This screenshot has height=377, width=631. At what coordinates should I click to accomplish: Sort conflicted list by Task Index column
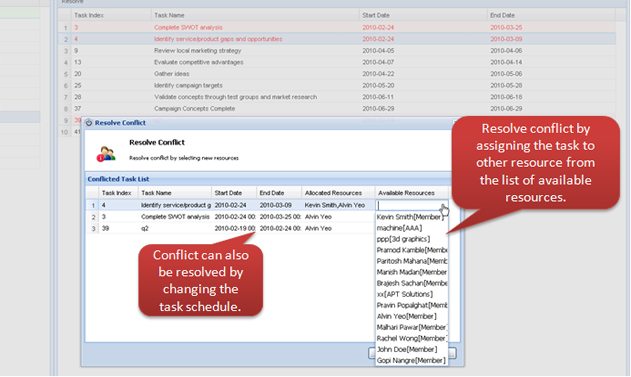click(x=118, y=193)
